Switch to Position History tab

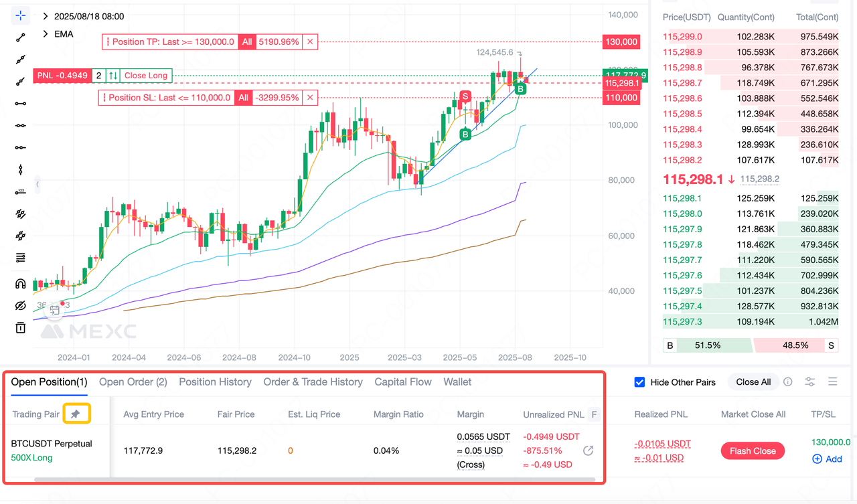[215, 382]
